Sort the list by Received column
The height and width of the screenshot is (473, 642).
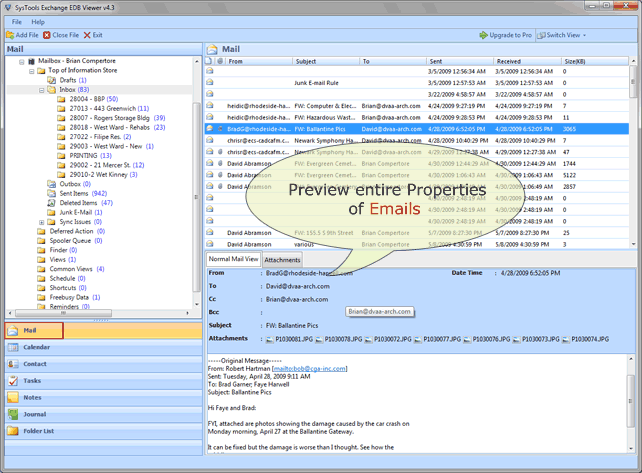pyautogui.click(x=527, y=61)
